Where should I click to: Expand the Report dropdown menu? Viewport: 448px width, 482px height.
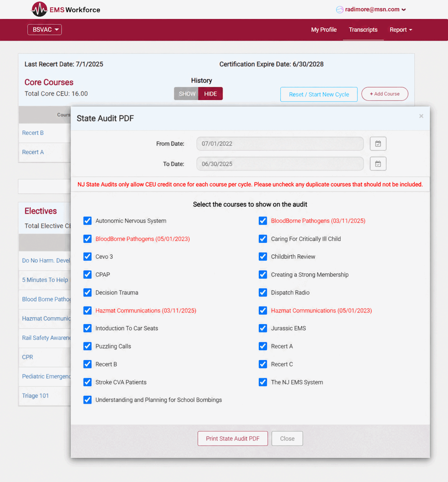401,30
